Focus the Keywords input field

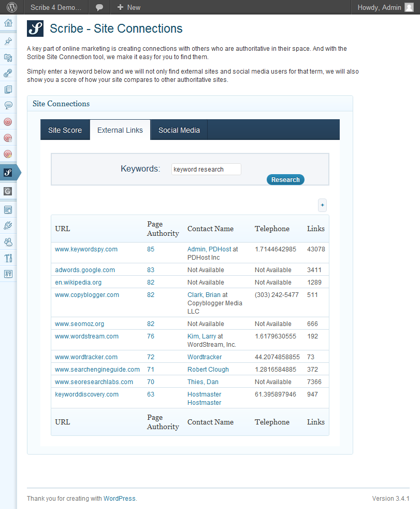(x=206, y=169)
